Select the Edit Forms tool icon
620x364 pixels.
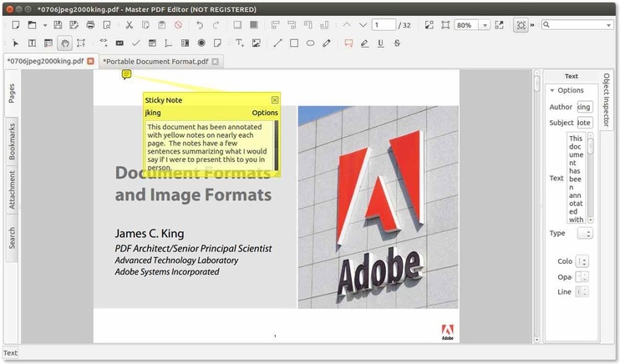pos(48,43)
